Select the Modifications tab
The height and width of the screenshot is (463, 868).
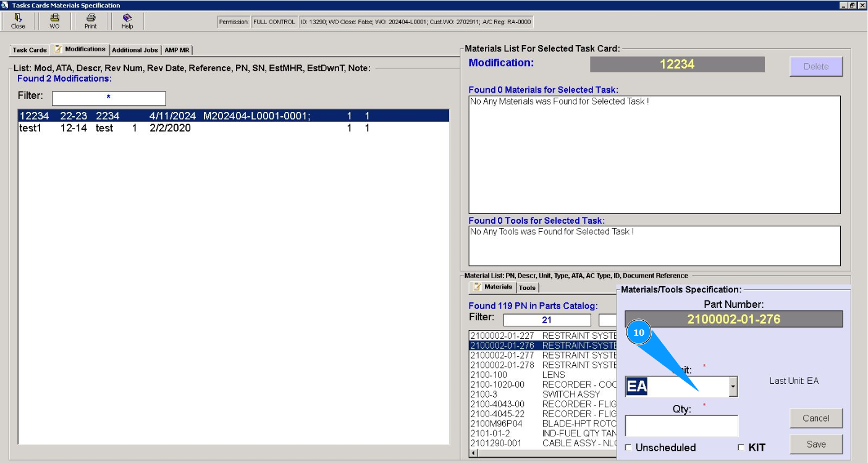coord(80,49)
